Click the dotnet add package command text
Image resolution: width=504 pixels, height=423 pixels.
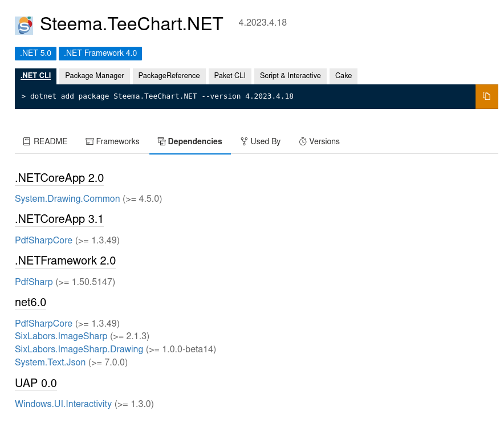[162, 96]
